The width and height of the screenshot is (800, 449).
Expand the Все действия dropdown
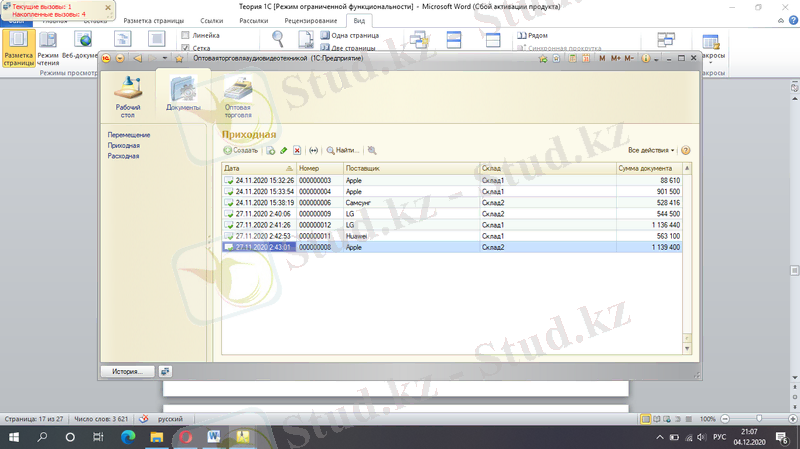click(651, 151)
